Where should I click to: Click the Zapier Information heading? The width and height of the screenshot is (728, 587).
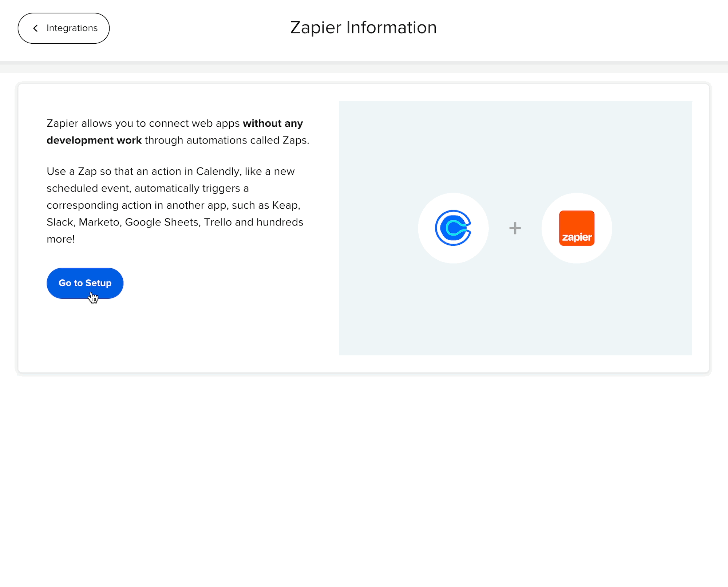coord(363,28)
